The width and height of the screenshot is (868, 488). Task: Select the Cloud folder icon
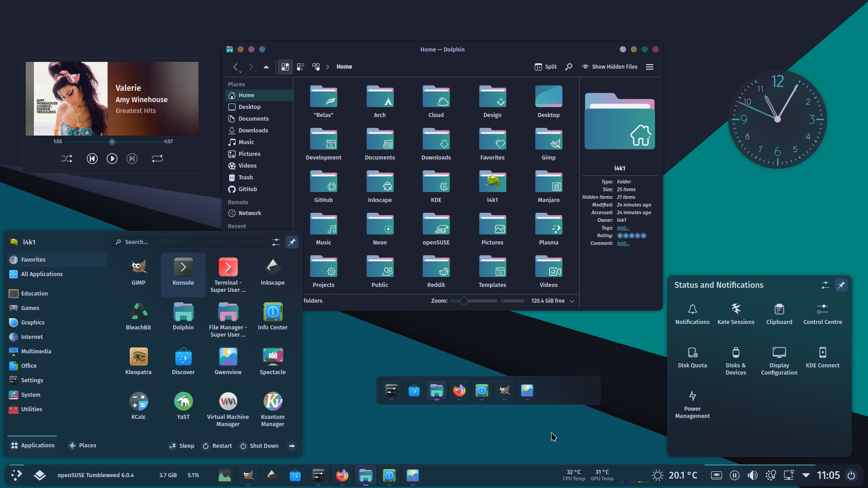(436, 96)
